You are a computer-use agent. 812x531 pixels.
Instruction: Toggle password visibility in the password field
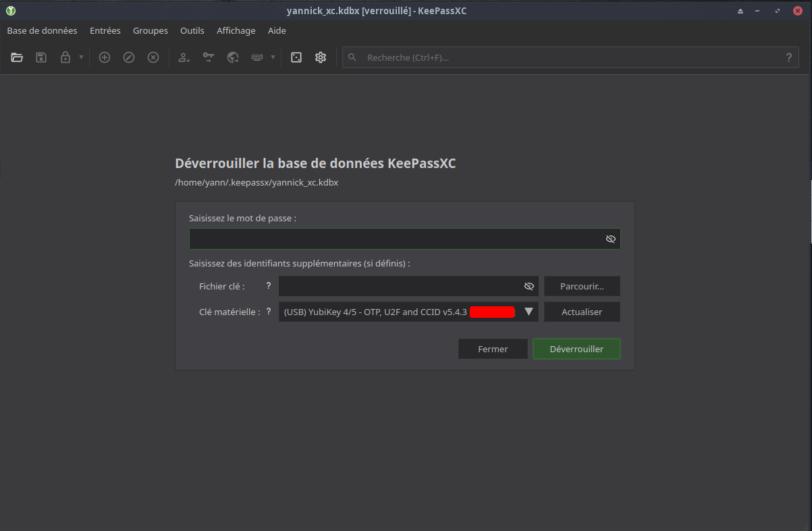point(611,239)
